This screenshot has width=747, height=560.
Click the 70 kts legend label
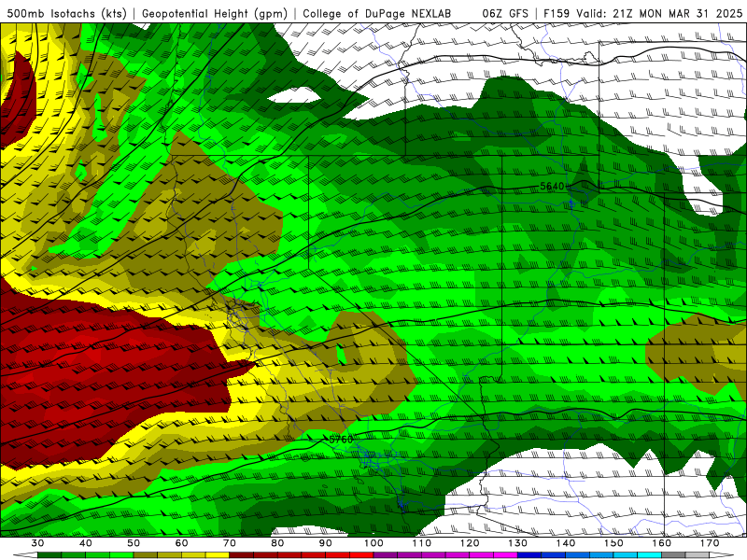tap(230, 543)
